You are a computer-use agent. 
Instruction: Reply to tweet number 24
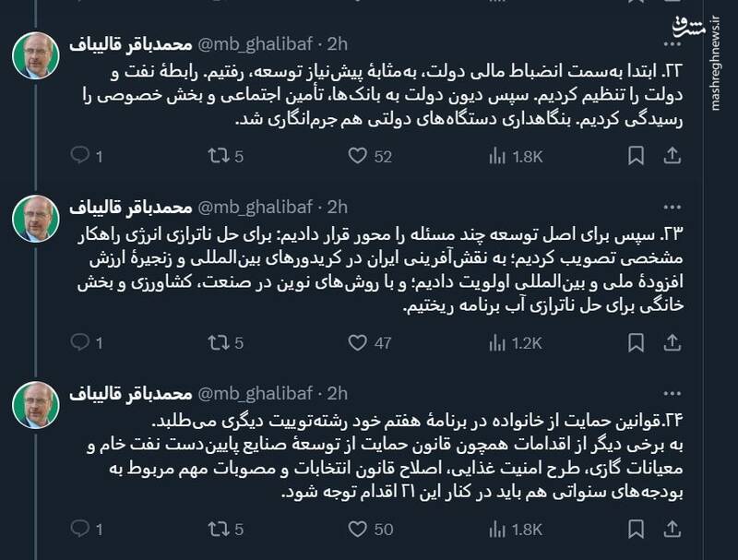click(x=80, y=530)
